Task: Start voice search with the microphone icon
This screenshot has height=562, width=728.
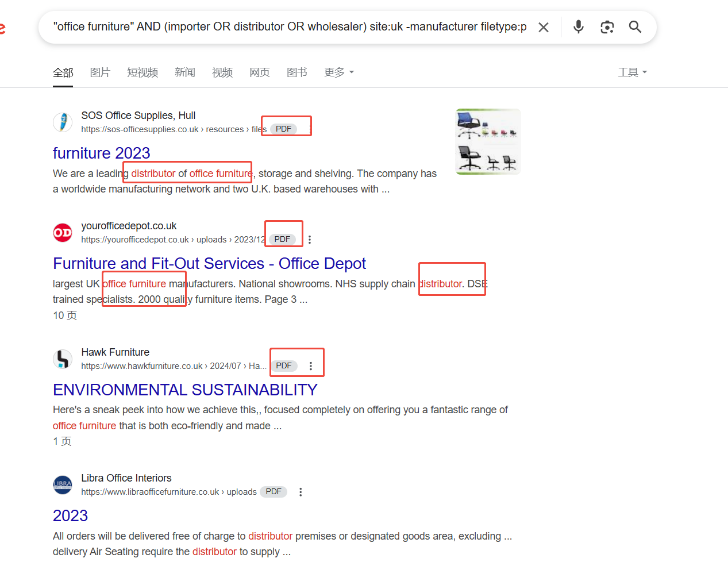Action: (x=579, y=27)
